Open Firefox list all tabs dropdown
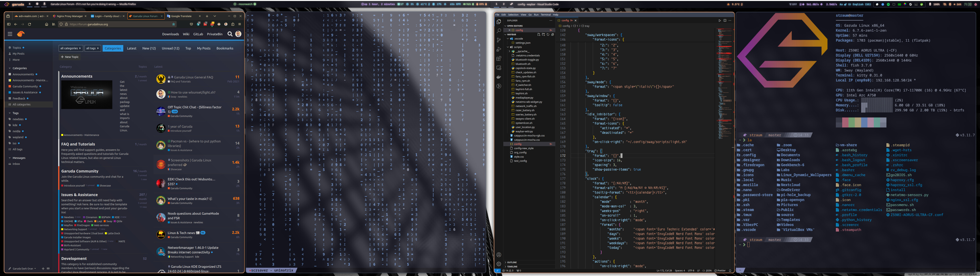The image size is (980, 276). [x=215, y=16]
